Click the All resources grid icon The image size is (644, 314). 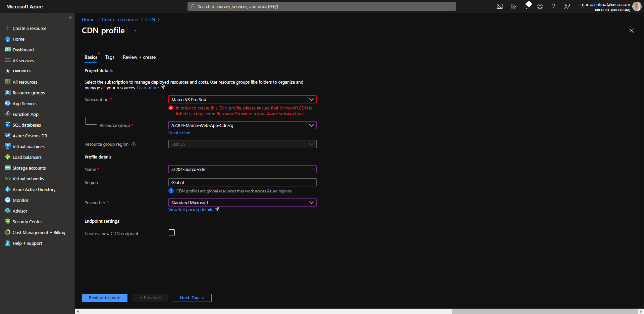click(x=8, y=82)
